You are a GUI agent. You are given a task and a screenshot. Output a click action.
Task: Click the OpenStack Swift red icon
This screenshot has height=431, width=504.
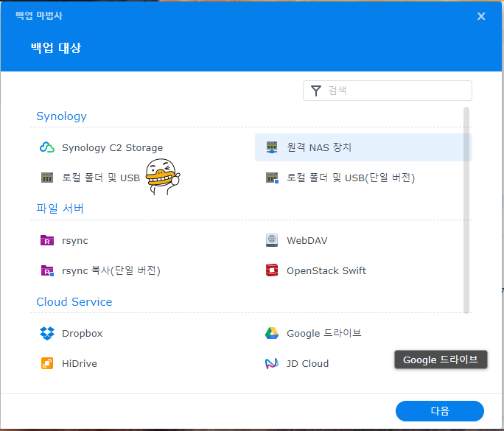click(272, 270)
